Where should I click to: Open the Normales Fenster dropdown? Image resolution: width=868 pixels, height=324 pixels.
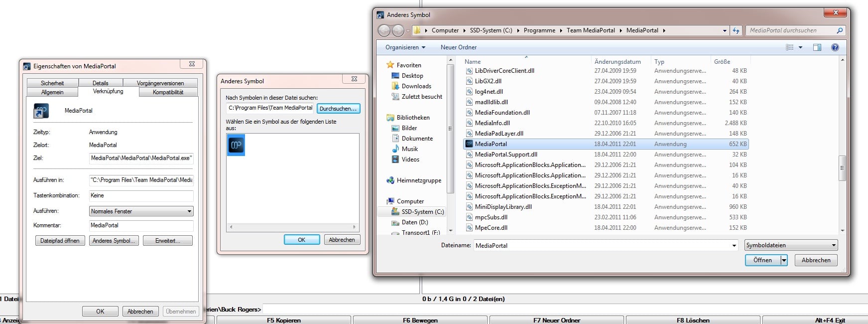click(141, 211)
